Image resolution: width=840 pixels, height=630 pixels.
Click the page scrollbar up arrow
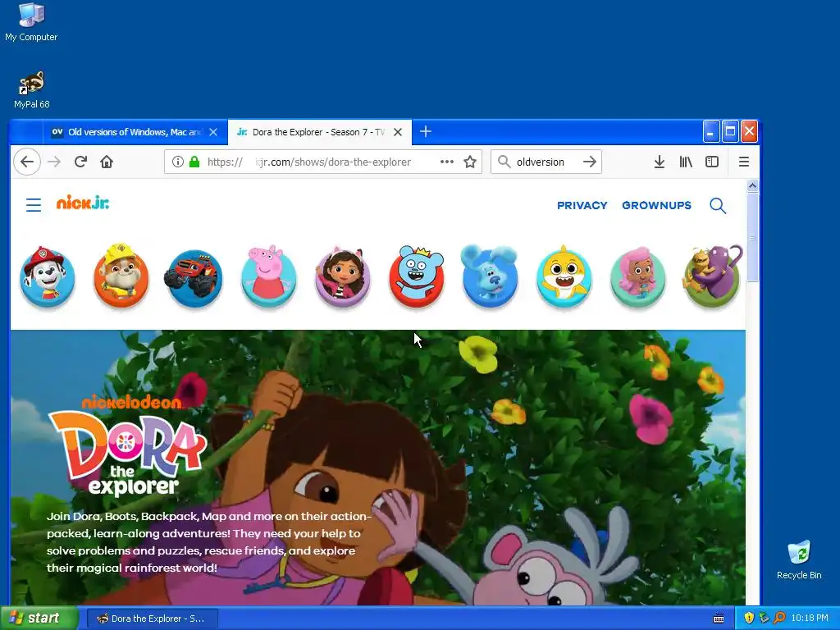click(752, 186)
